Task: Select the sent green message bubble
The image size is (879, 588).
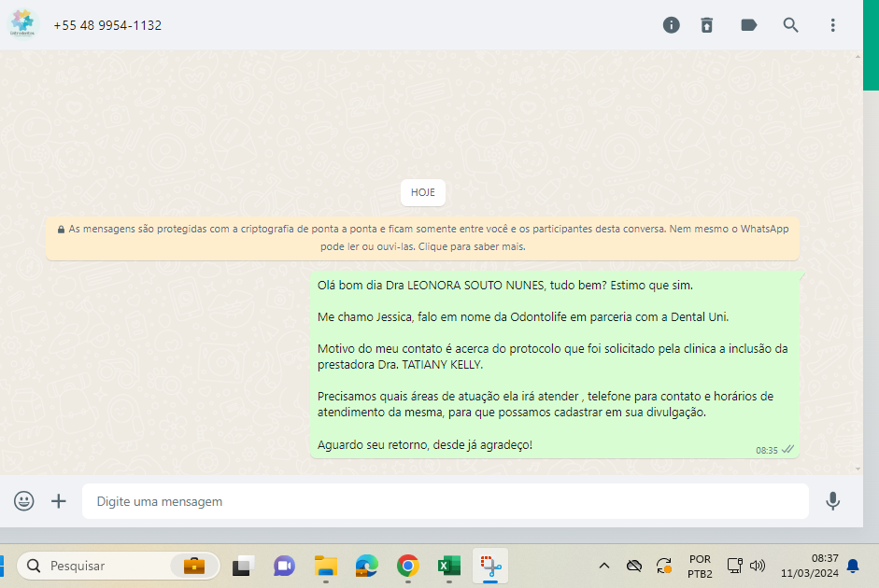Action: pos(555,365)
